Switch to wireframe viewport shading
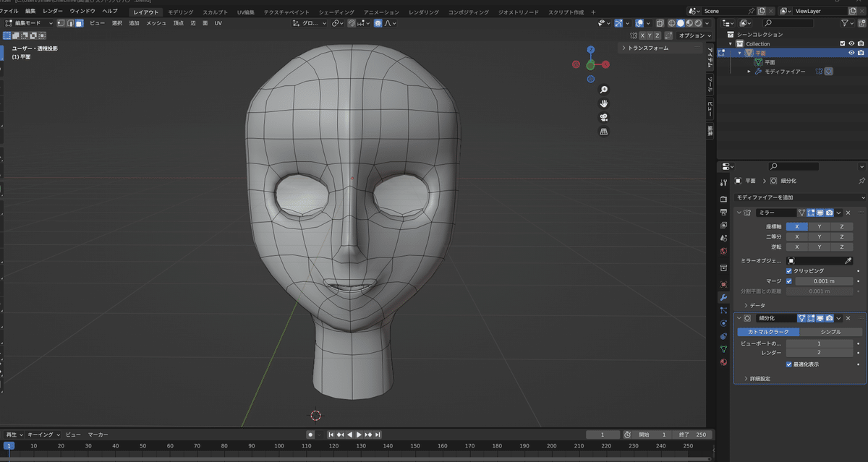Screen dimensions: 868x462 click(x=671, y=23)
